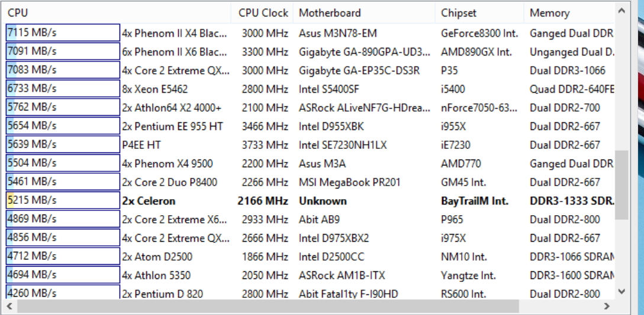644x315 pixels.
Task: Select the bold 2x Celeron entry
Action: click(148, 201)
